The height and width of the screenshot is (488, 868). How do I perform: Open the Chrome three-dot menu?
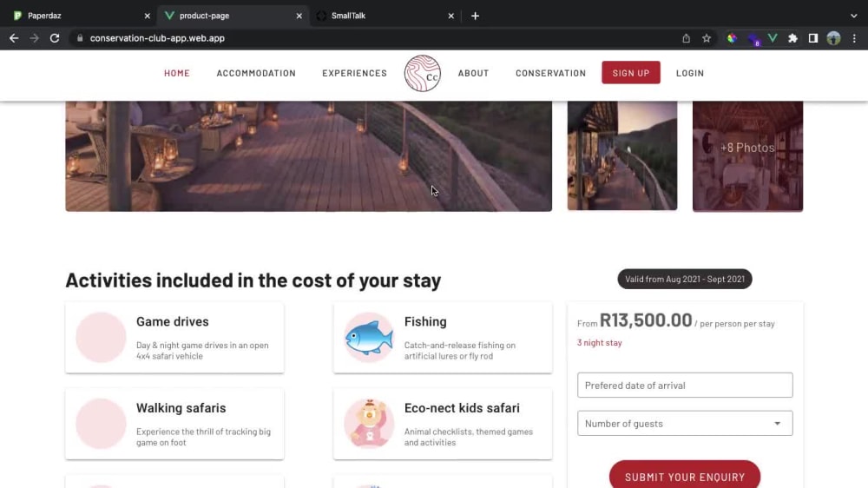point(854,38)
